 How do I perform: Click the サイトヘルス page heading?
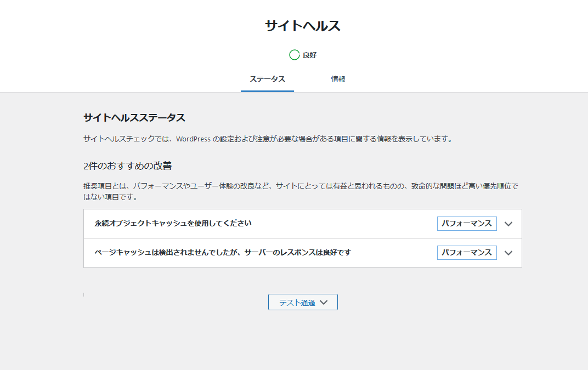coord(303,26)
